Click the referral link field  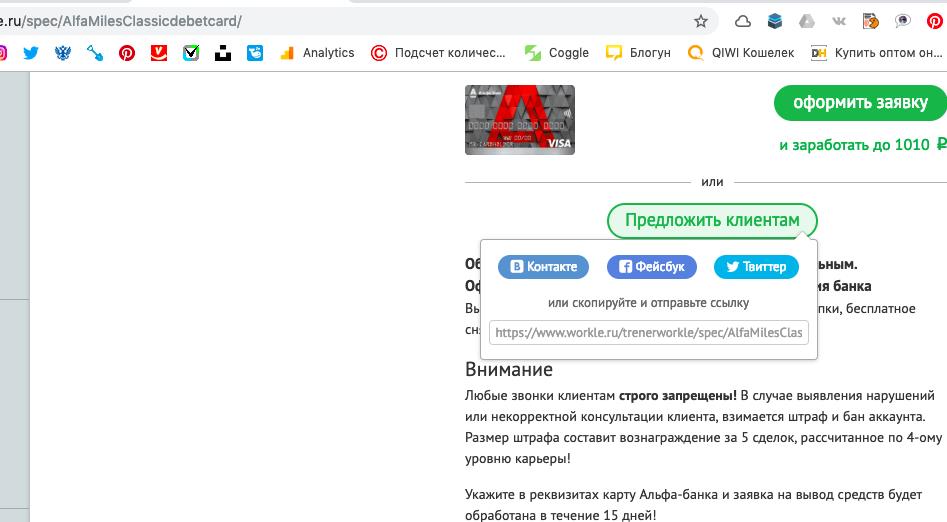pos(649,333)
